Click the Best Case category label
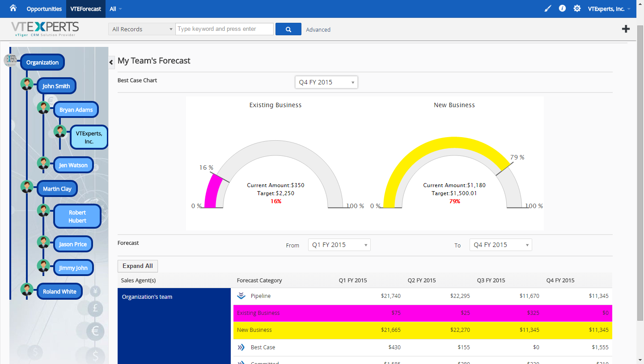The height and width of the screenshot is (364, 644). [263, 347]
